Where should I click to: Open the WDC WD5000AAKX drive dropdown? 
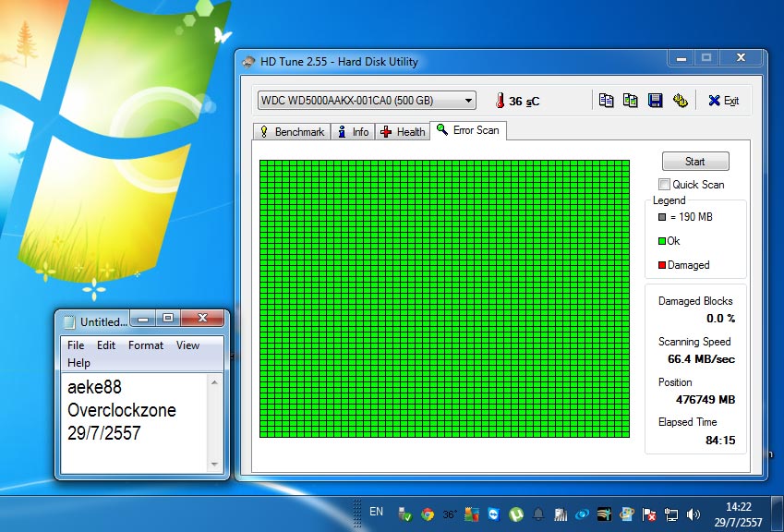tap(367, 101)
